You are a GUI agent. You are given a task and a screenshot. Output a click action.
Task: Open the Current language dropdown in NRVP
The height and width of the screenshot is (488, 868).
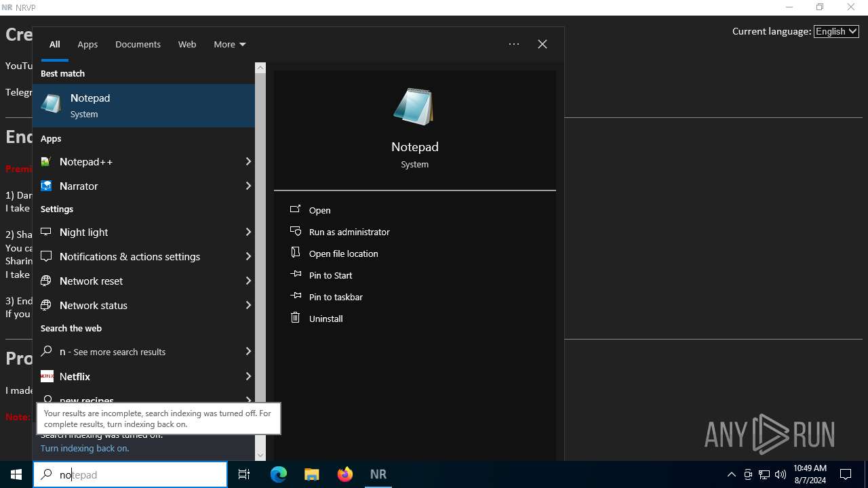tap(836, 31)
